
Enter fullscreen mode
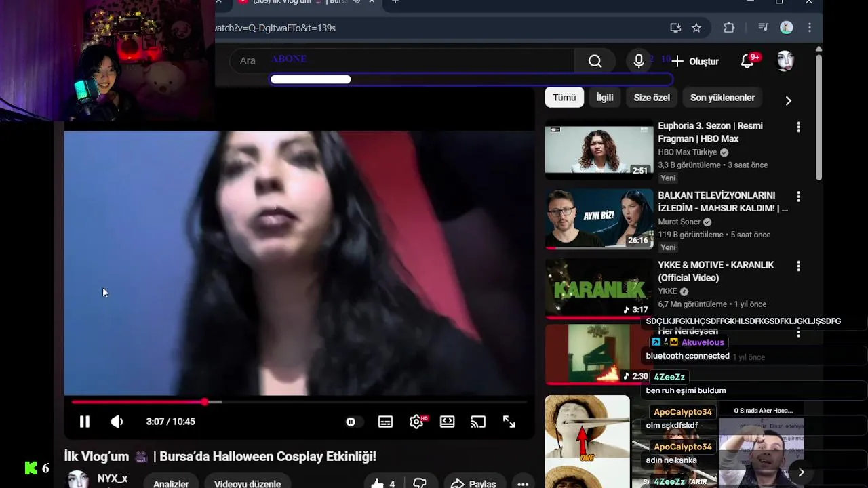click(509, 422)
